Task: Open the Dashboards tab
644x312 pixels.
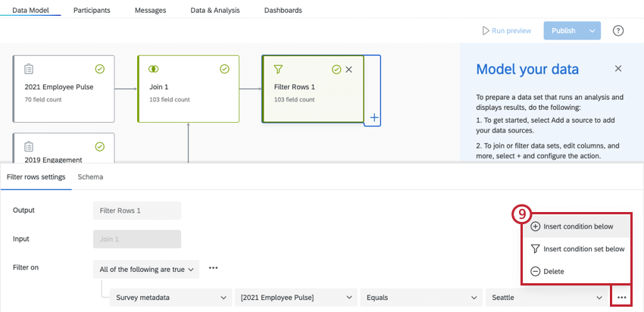Action: [x=283, y=11]
